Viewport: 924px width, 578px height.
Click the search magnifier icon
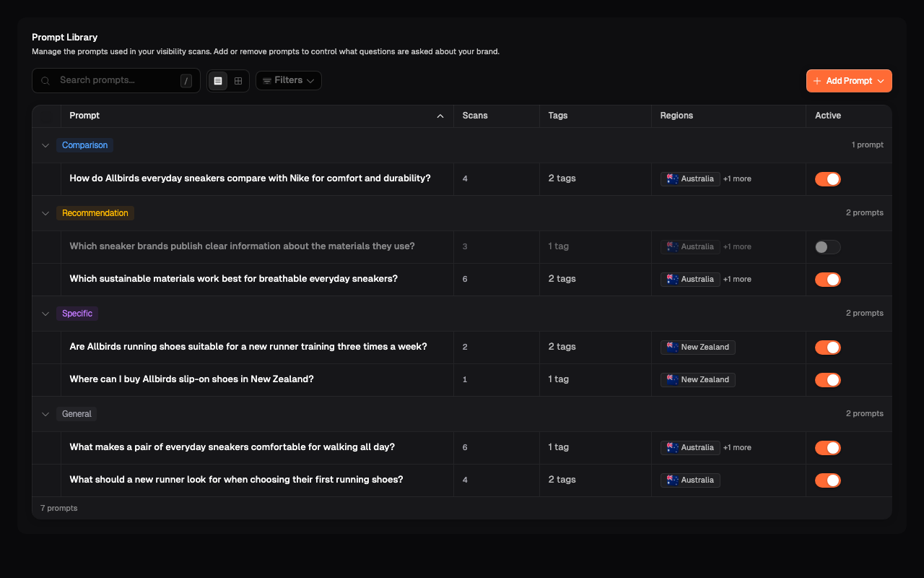click(x=45, y=81)
